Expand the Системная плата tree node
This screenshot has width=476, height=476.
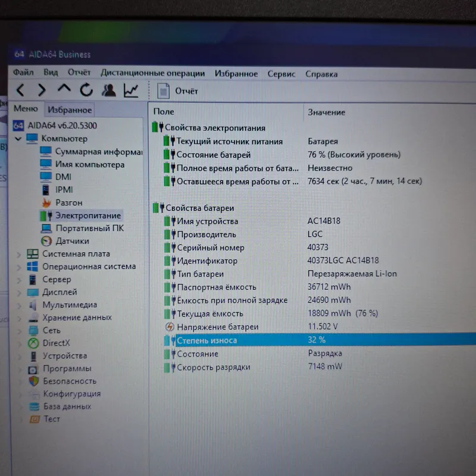[18, 255]
